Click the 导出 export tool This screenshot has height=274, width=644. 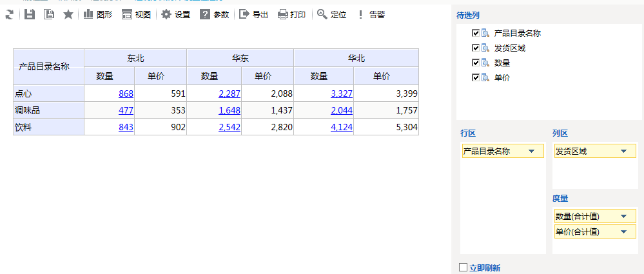pyautogui.click(x=253, y=15)
